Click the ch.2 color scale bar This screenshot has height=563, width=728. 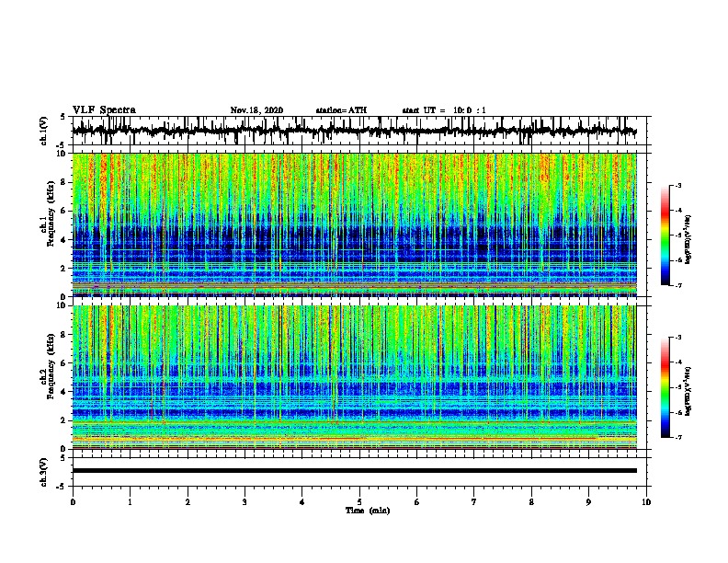pos(665,387)
